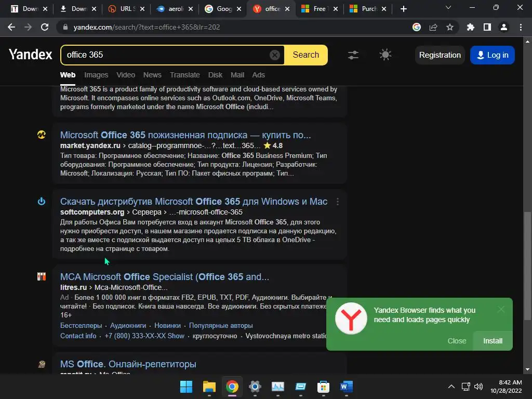This screenshot has width=532, height=399.
Task: Switch to the Purch Microsoft browser tab
Action: point(368,9)
